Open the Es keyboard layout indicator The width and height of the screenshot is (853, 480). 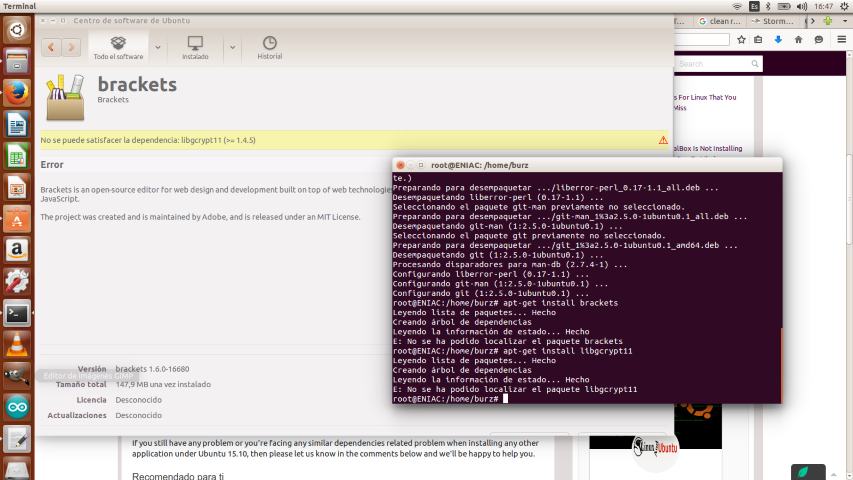(754, 7)
